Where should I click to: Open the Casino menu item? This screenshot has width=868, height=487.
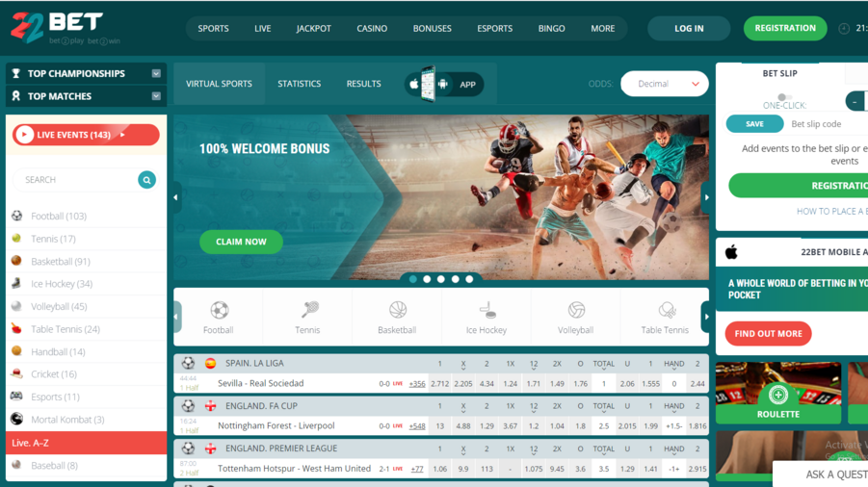click(x=372, y=29)
